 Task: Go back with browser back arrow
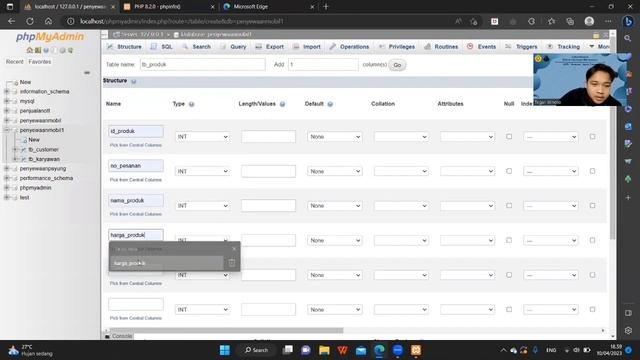coord(11,21)
